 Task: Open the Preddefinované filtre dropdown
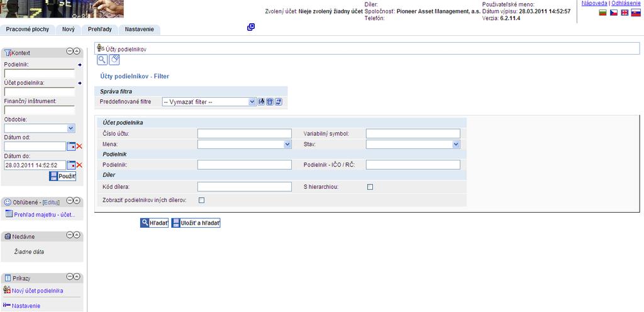[209, 102]
